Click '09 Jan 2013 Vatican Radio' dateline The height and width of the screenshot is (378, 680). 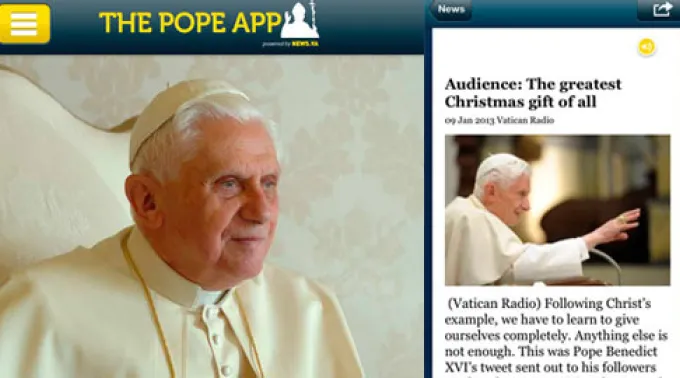tap(499, 120)
